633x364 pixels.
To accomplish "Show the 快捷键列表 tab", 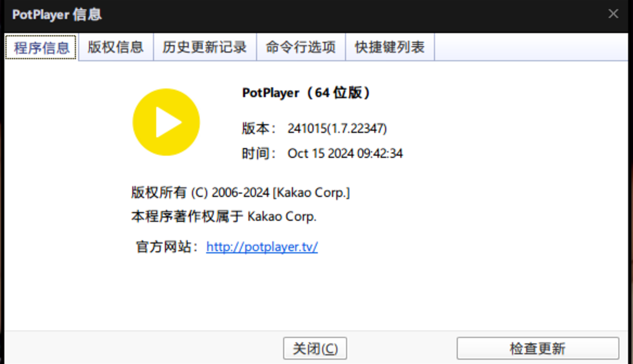I will tap(389, 47).
